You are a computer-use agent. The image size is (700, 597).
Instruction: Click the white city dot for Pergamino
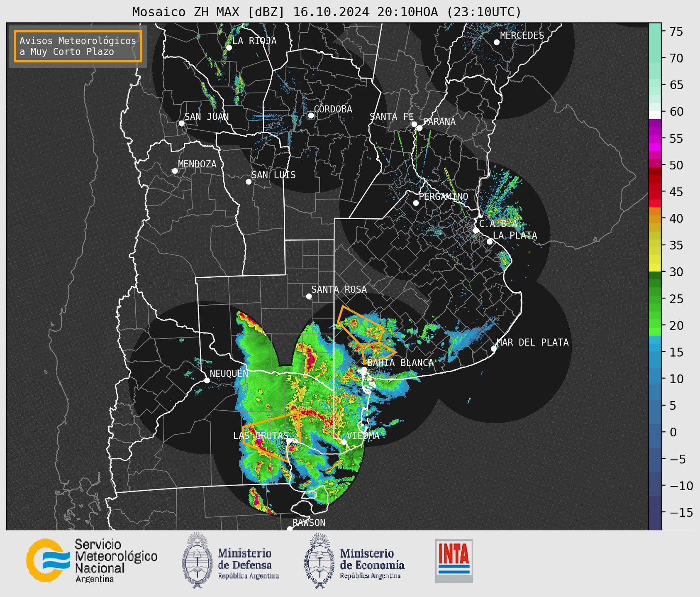[416, 203]
